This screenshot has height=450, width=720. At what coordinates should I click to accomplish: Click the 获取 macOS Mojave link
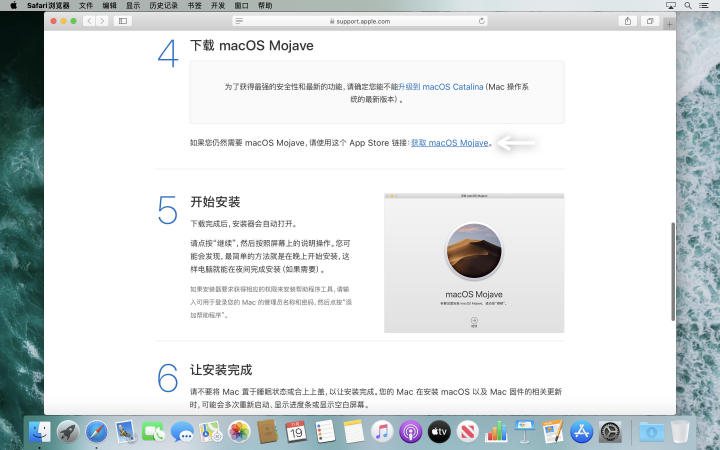[450, 143]
